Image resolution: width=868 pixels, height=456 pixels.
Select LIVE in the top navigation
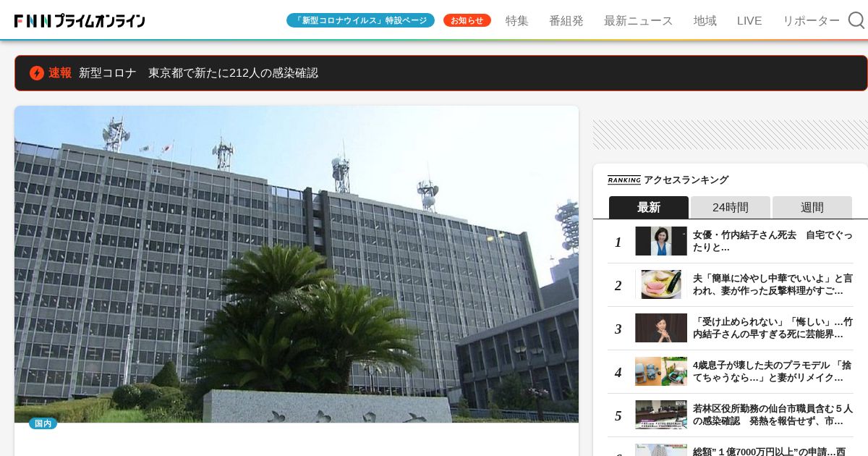coord(749,20)
